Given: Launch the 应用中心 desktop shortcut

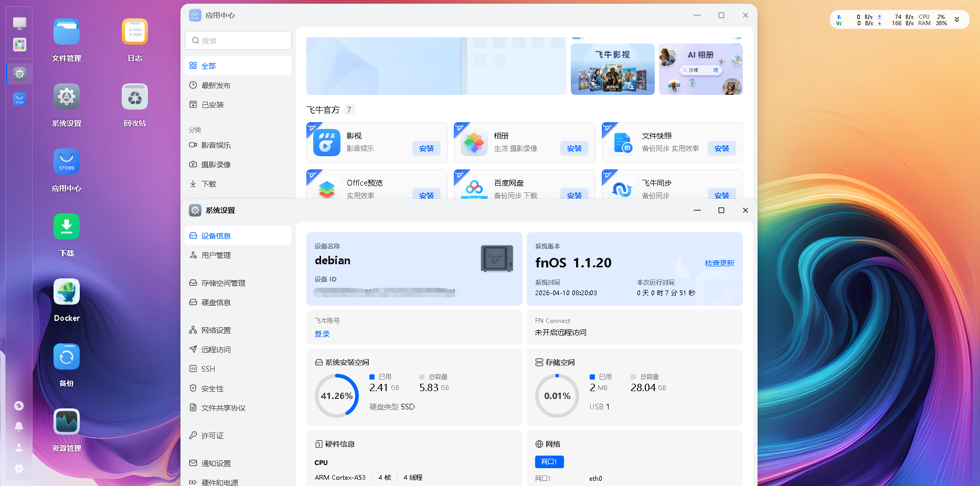Looking at the screenshot, I should tap(67, 162).
